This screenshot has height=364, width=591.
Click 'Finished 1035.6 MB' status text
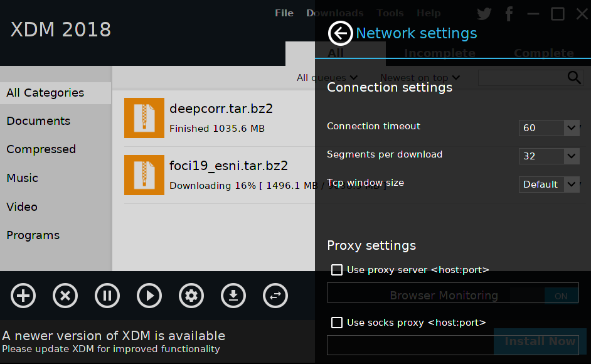pyautogui.click(x=217, y=129)
